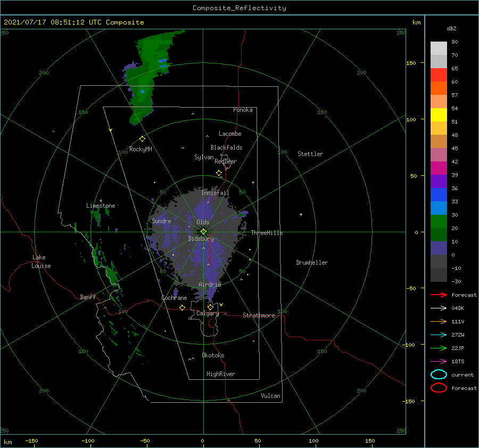This screenshot has height=448, width=479.
Task: Click the current legend text
Action: pyautogui.click(x=462, y=374)
